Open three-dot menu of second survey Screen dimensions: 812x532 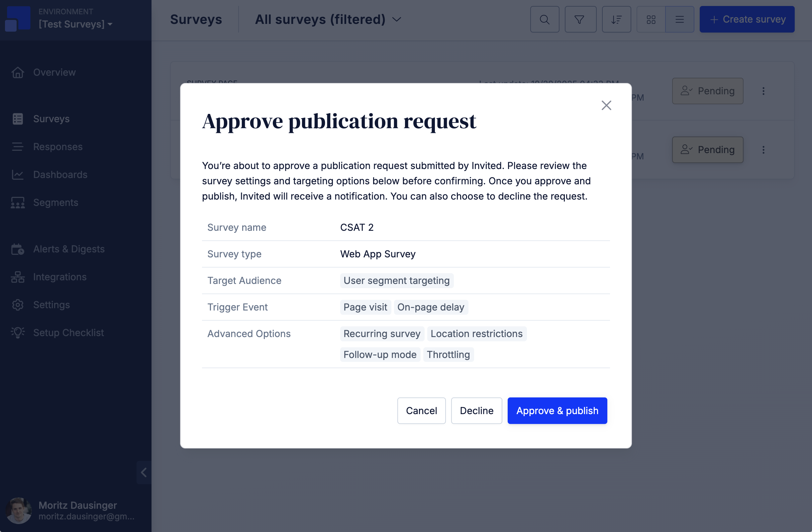coord(763,150)
